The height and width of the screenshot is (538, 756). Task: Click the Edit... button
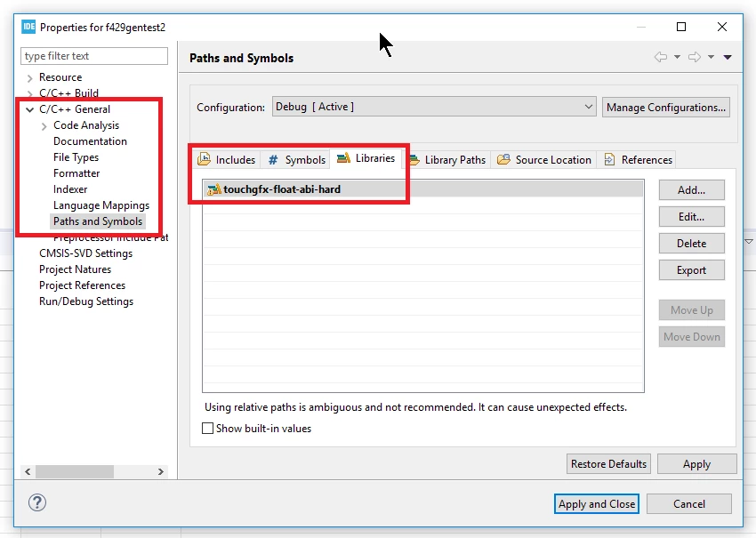click(691, 216)
